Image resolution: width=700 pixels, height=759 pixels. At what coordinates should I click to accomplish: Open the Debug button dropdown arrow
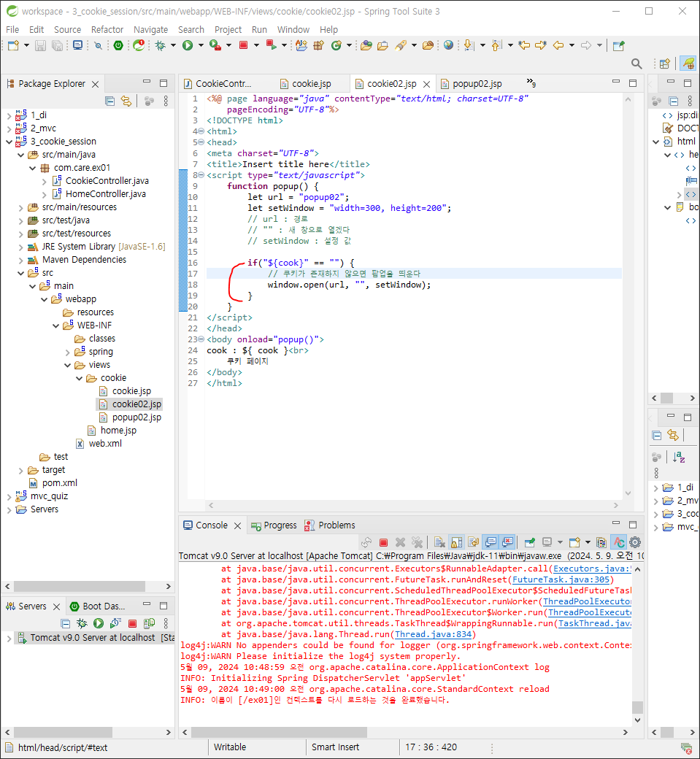tap(173, 45)
